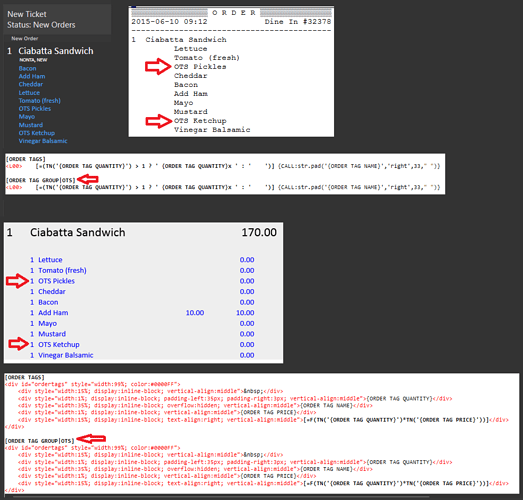The height and width of the screenshot is (500, 523).
Task: Click first [ORDER TAGS] template section heading
Action: point(26,159)
